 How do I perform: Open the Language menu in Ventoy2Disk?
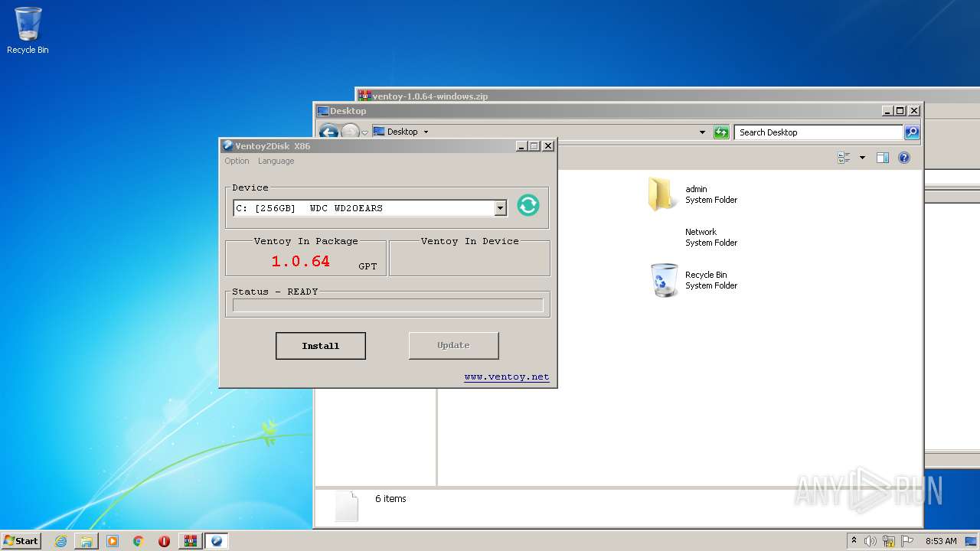pos(276,161)
